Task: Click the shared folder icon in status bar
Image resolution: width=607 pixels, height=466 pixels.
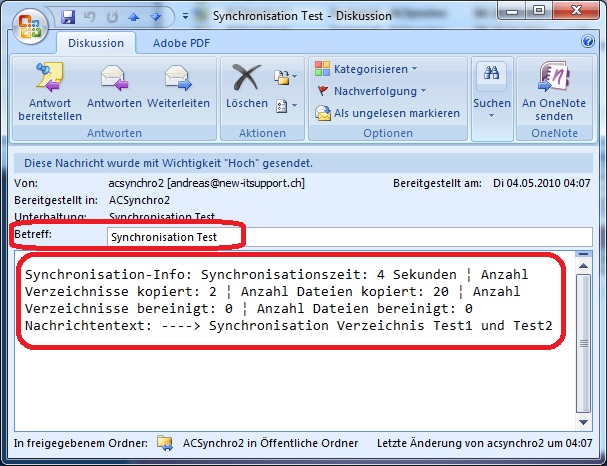Action: [x=165, y=443]
